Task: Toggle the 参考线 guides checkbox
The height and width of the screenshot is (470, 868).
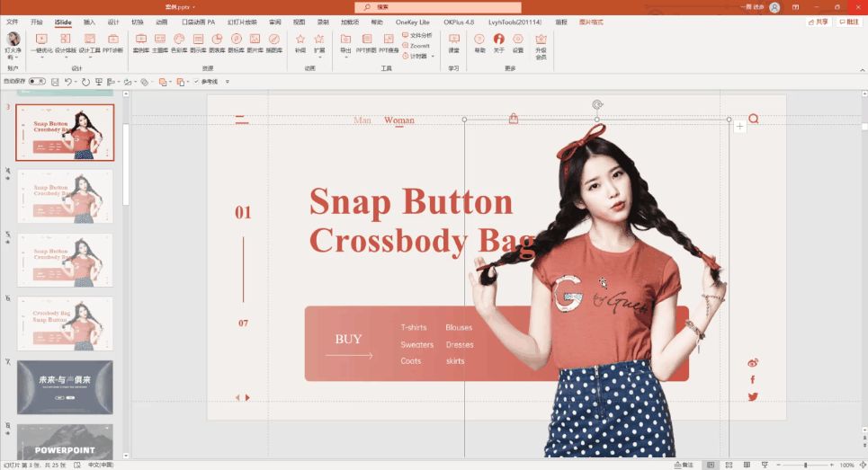Action: pyautogui.click(x=196, y=82)
